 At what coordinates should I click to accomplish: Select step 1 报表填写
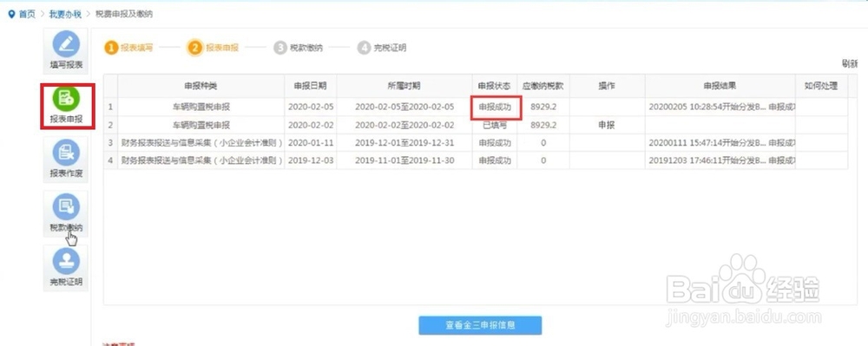click(x=129, y=48)
